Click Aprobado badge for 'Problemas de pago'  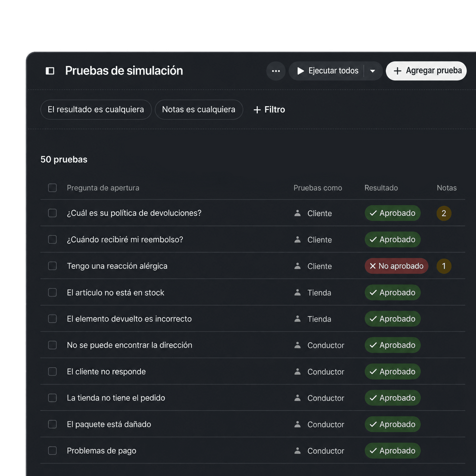[392, 451]
